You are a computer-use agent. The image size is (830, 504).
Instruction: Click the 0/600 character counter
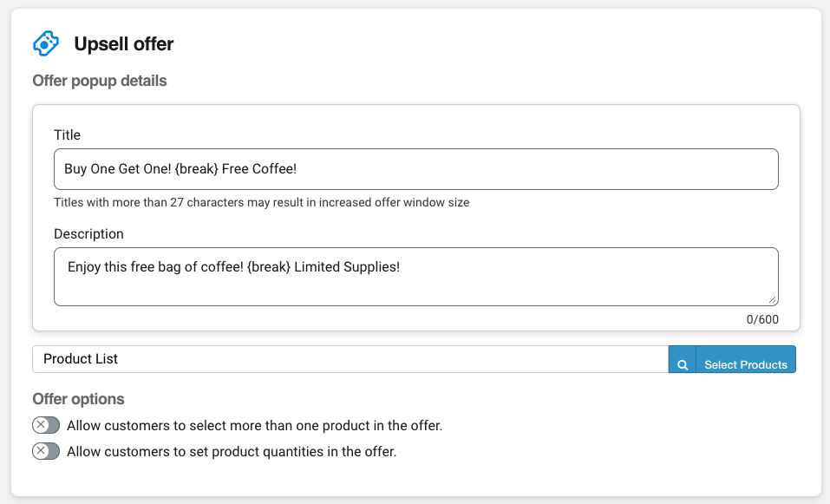(x=762, y=319)
